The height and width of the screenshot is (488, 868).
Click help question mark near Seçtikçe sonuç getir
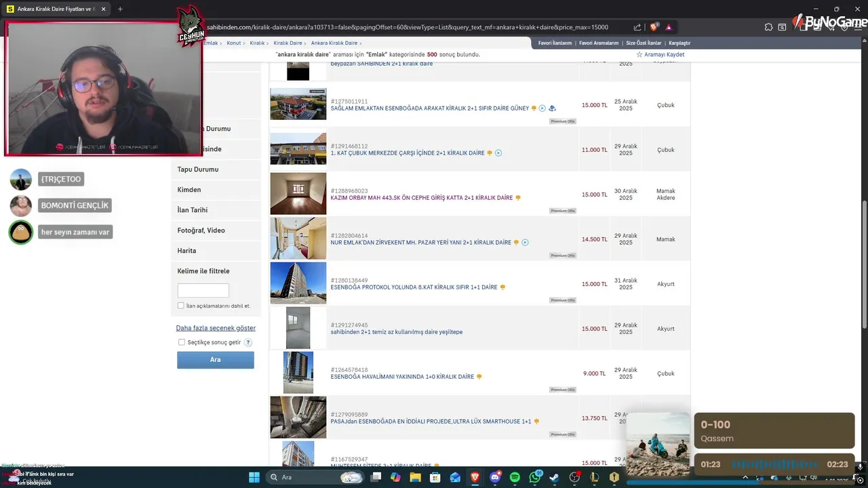pyautogui.click(x=248, y=342)
